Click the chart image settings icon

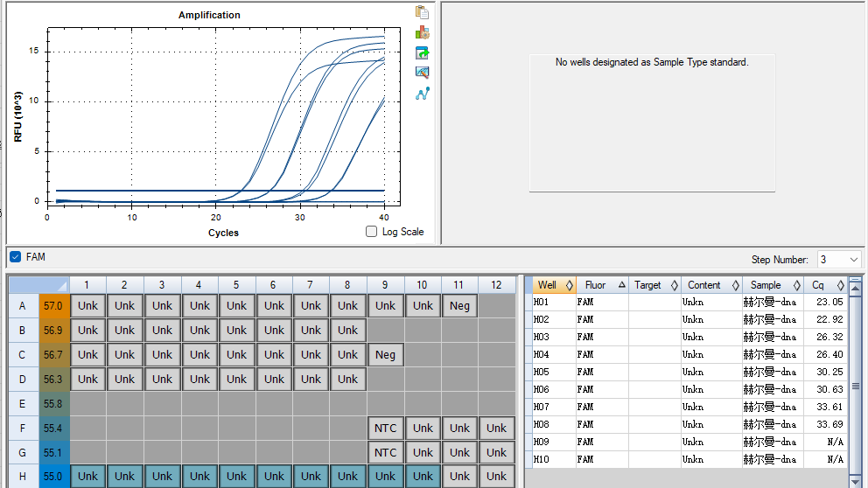pyautogui.click(x=422, y=73)
